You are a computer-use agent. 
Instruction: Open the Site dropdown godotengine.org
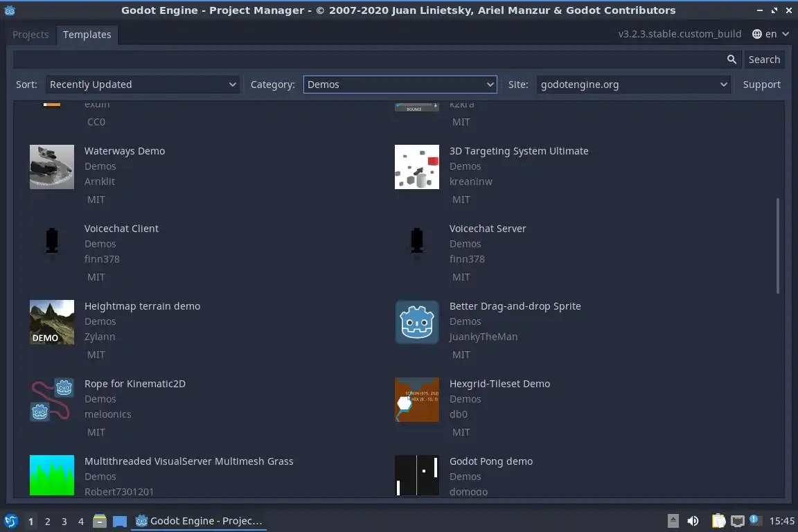tap(634, 85)
